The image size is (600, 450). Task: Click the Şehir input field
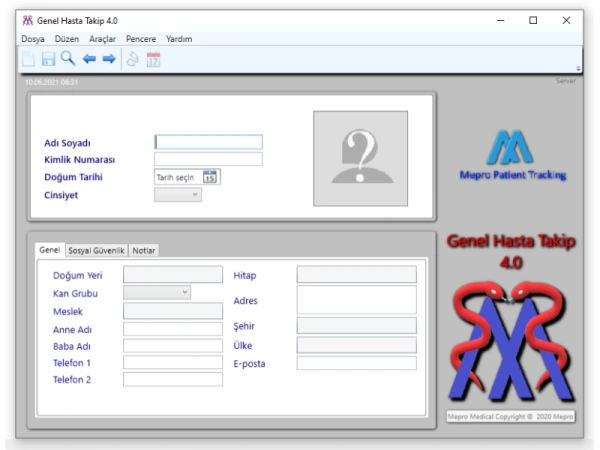(x=357, y=325)
